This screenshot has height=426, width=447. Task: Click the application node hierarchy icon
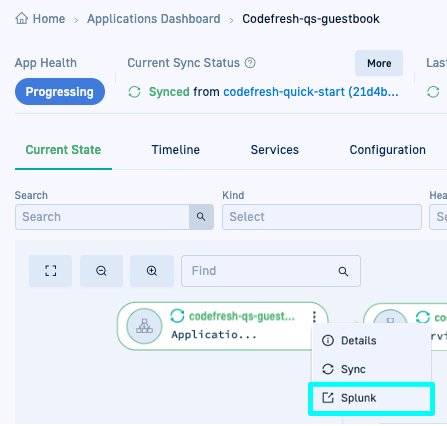[144, 326]
